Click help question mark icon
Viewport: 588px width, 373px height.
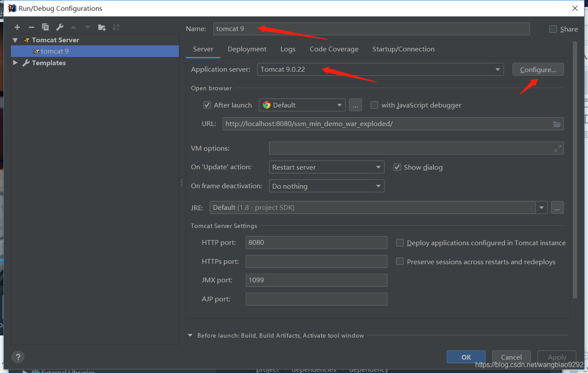(x=18, y=357)
